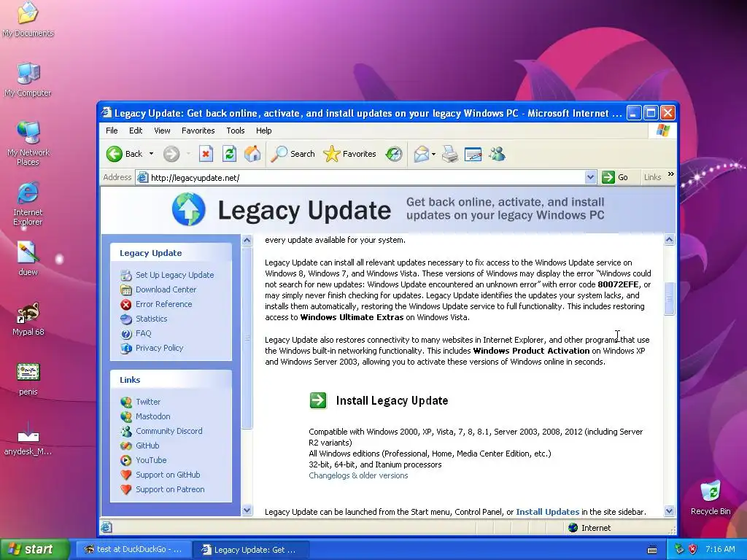The height and width of the screenshot is (560, 747).
Task: Open the Error Reference sidebar link
Action: (163, 304)
